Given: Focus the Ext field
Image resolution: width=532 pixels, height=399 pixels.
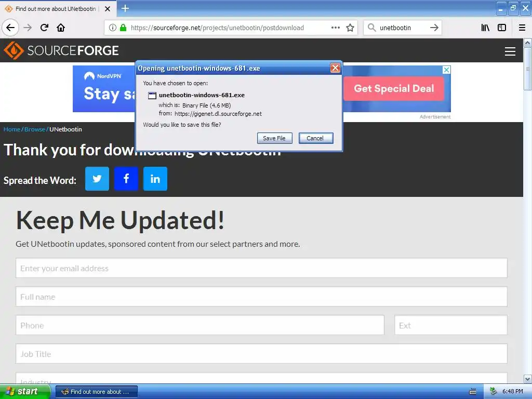Looking at the screenshot, I should [x=450, y=325].
